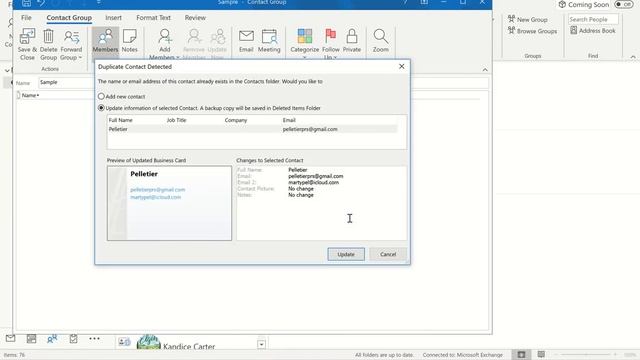
Task: Open the Address Book
Action: pos(593,31)
